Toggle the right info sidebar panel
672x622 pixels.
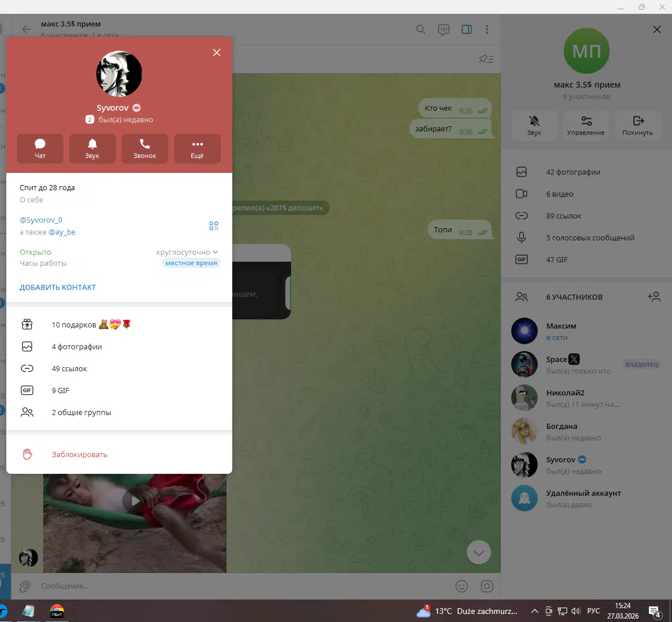467,29
